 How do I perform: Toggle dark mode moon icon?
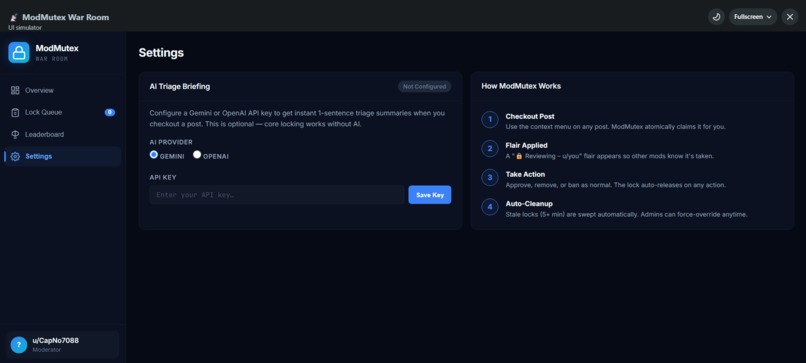click(716, 17)
